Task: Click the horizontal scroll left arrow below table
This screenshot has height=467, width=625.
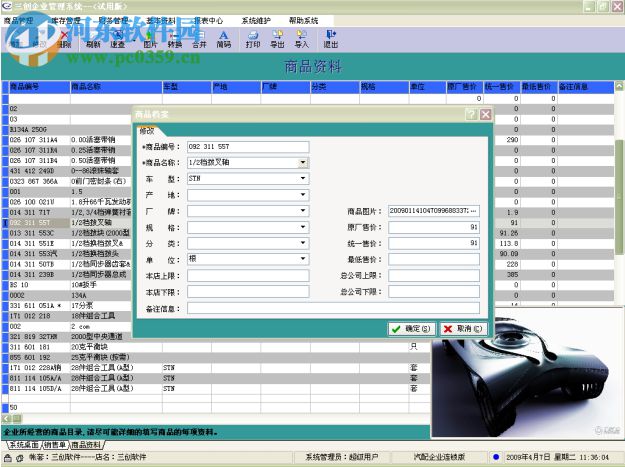Action: [x=6, y=418]
